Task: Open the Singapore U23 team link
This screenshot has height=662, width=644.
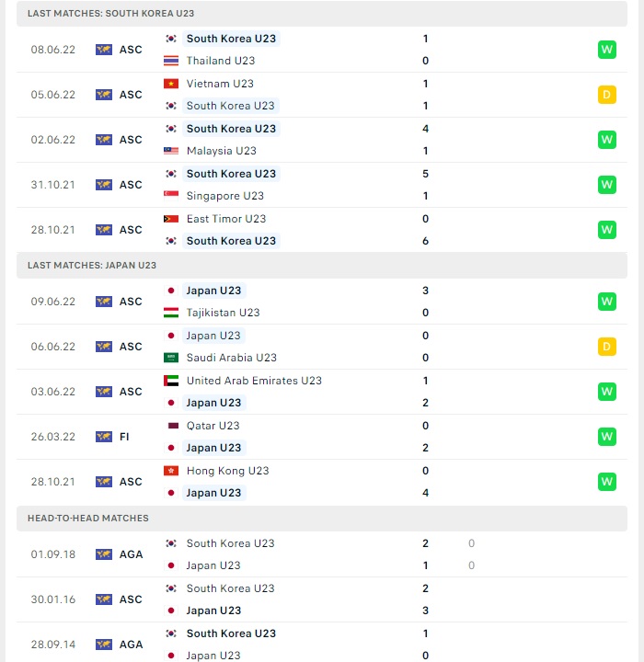Action: [225, 196]
